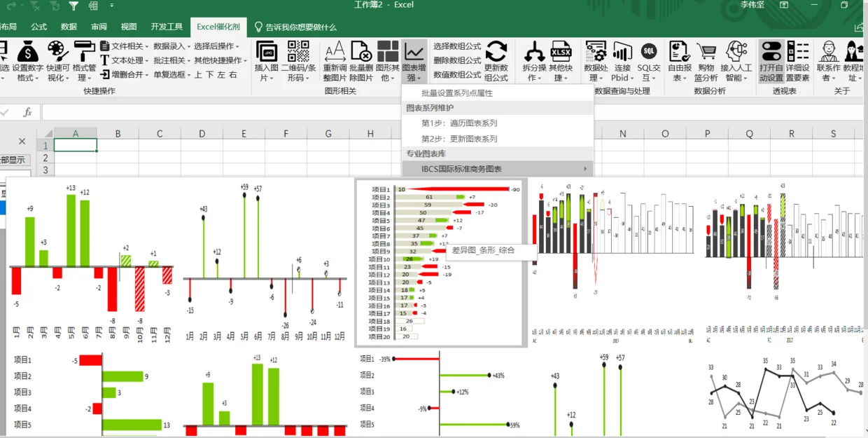Viewport: 868px width, 438px height.
Task: Choose 批量设置系列点属性 in the menu
Action: coord(457,93)
